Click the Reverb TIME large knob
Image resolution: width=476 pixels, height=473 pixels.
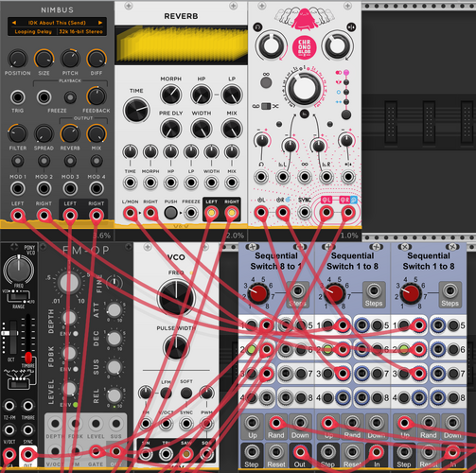(x=136, y=110)
